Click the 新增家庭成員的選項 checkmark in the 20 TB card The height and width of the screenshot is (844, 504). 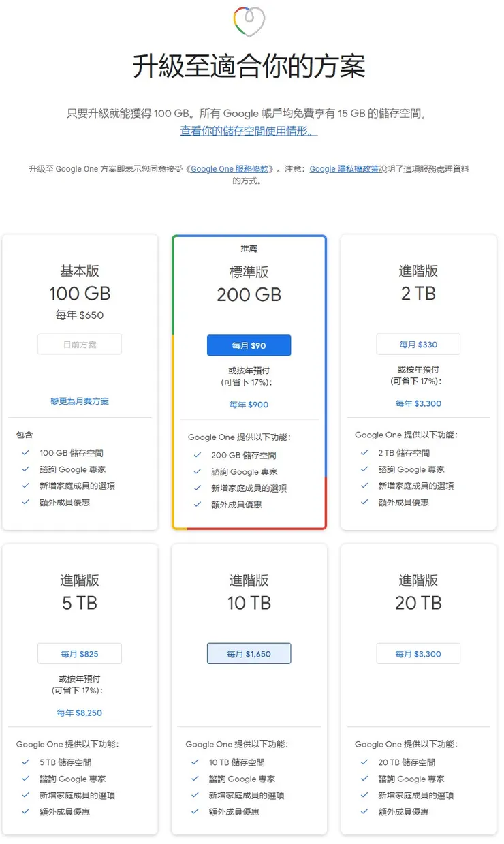[364, 795]
